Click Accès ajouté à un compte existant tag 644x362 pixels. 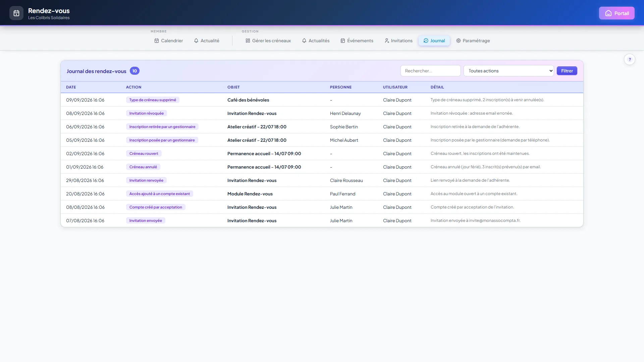coord(160,194)
